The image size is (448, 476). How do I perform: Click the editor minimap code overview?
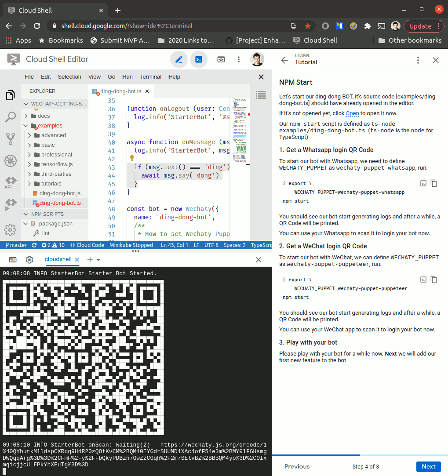[x=240, y=130]
